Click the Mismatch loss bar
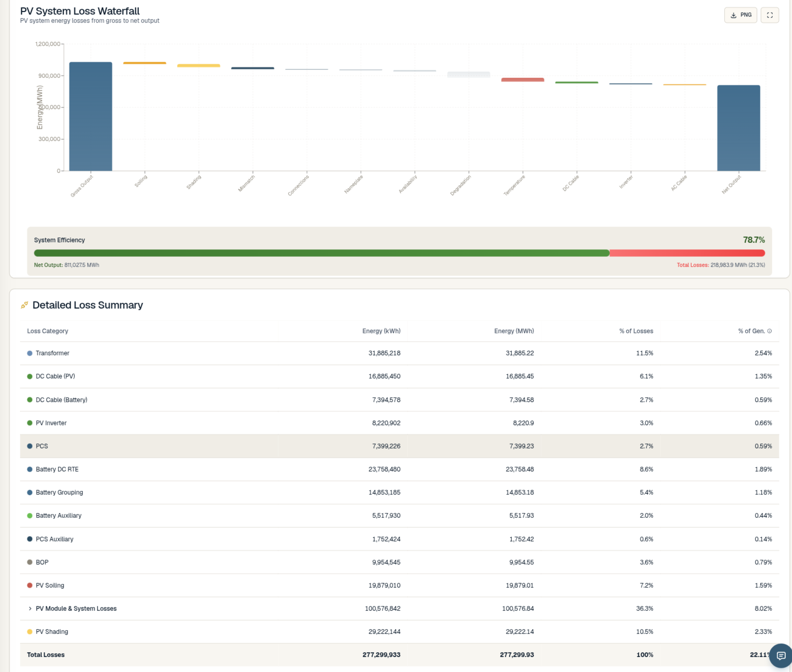792x672 pixels. 253,68
